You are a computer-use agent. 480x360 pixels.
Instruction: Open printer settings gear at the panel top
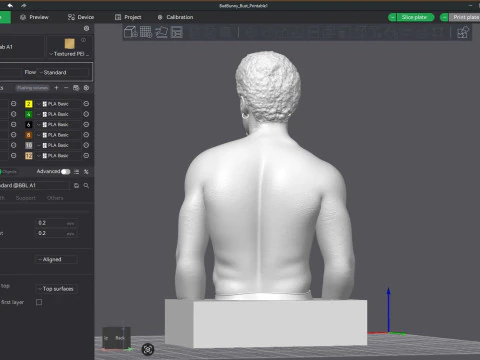coord(86,28)
